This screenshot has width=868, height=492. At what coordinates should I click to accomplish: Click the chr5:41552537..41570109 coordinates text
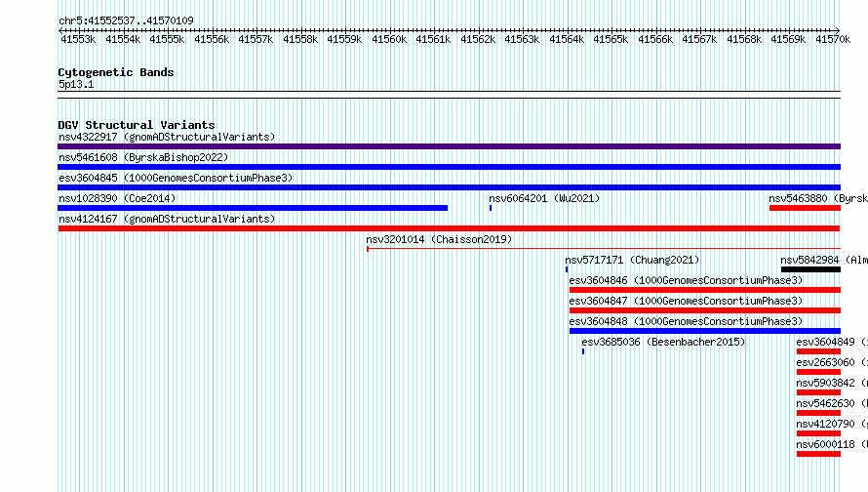click(x=126, y=20)
